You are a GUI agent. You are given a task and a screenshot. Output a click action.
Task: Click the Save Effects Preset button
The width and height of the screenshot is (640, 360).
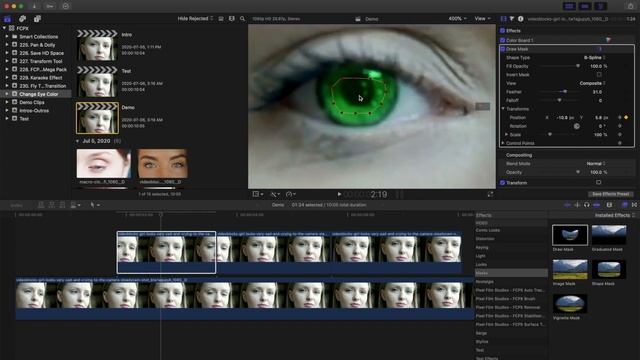610,194
